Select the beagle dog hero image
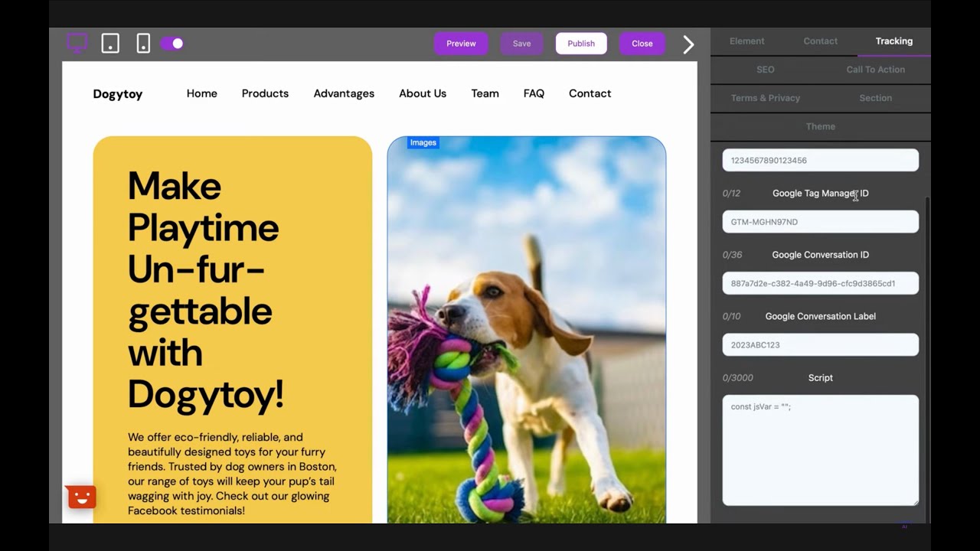This screenshot has height=551, width=980. (527, 330)
